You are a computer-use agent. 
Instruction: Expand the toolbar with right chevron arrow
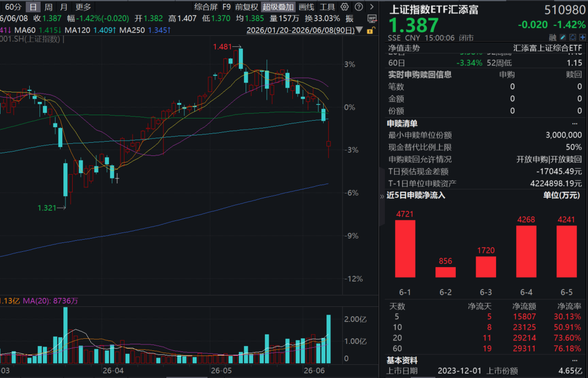tap(372, 7)
